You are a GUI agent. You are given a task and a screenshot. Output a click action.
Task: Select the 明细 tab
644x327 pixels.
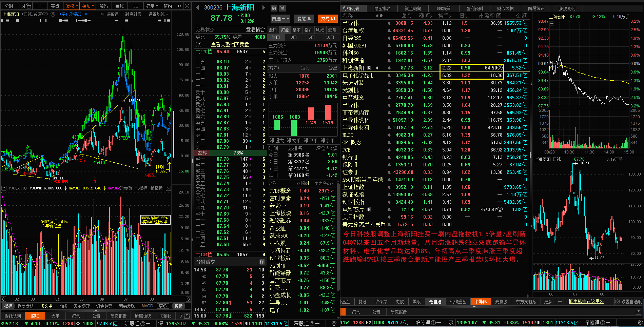pyautogui.click(x=320, y=30)
